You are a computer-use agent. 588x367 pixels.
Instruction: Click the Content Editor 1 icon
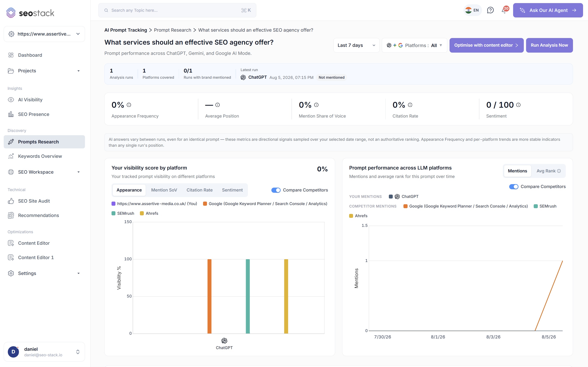[11, 257]
